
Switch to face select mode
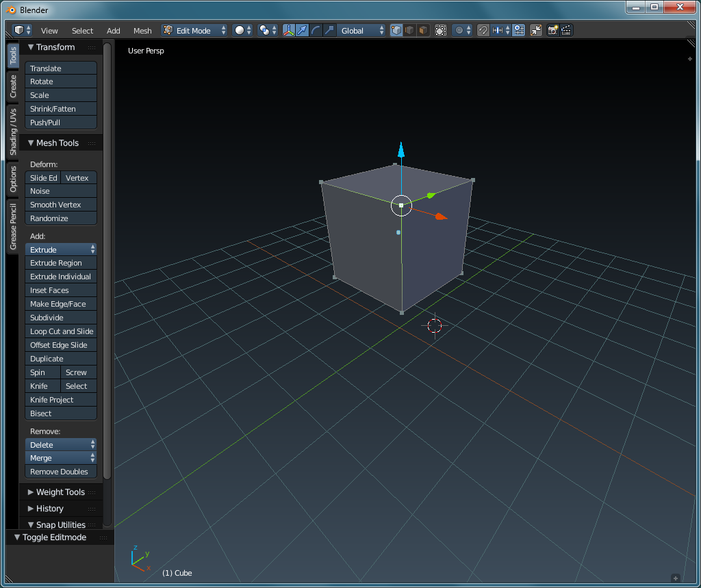[x=423, y=30]
